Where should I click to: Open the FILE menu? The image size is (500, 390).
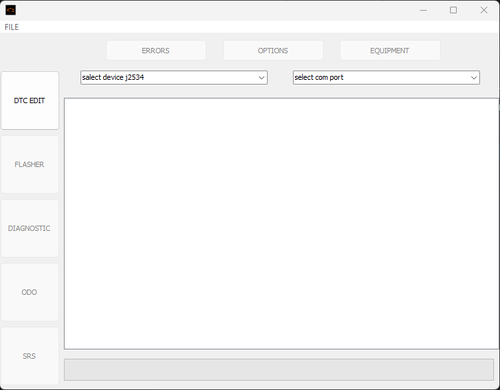(11, 27)
